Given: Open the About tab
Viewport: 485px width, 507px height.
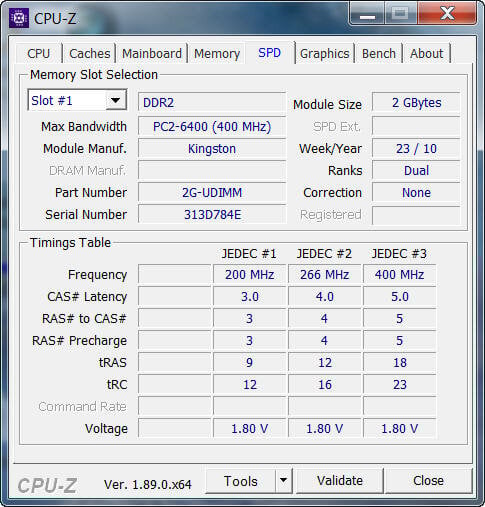Looking at the screenshot, I should pos(427,53).
